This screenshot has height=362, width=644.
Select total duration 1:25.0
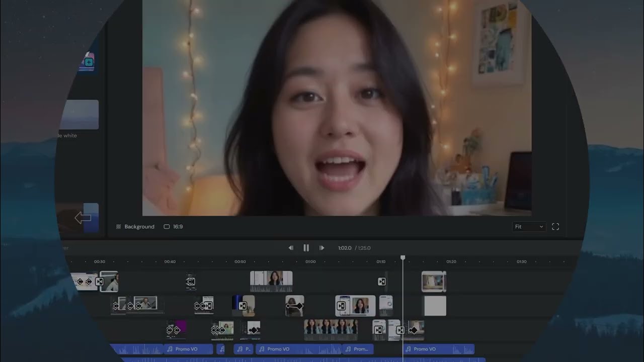coord(364,248)
